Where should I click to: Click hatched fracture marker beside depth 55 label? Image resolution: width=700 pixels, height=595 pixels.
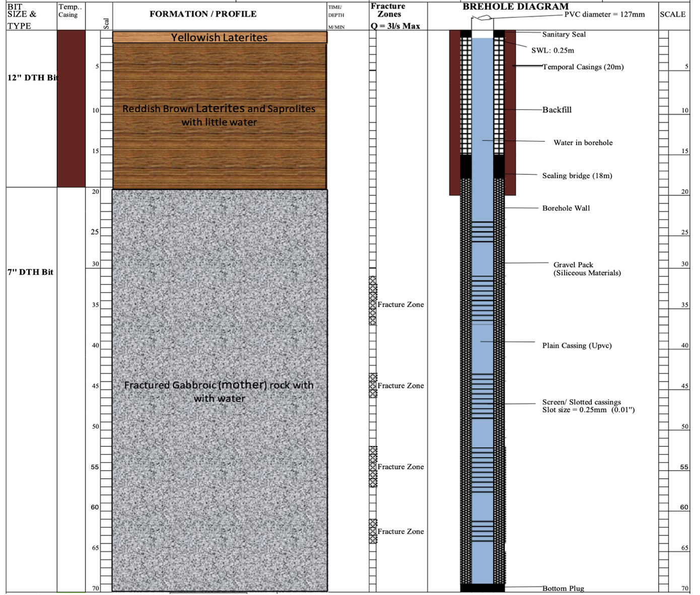373,466
